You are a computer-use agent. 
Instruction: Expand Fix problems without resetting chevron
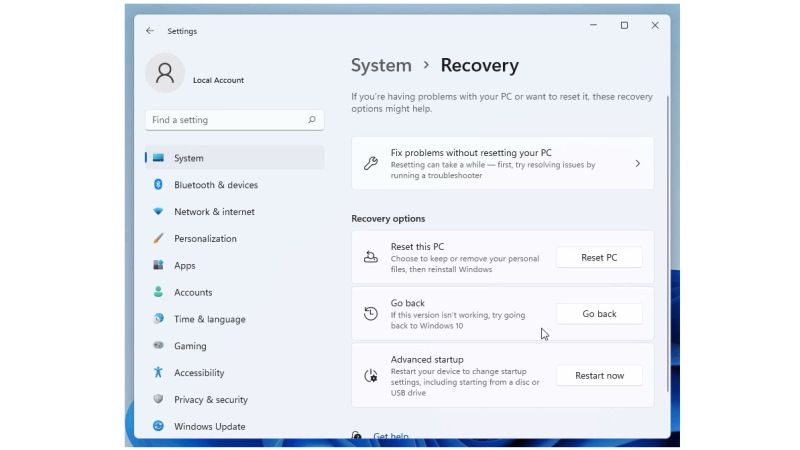pyautogui.click(x=638, y=163)
